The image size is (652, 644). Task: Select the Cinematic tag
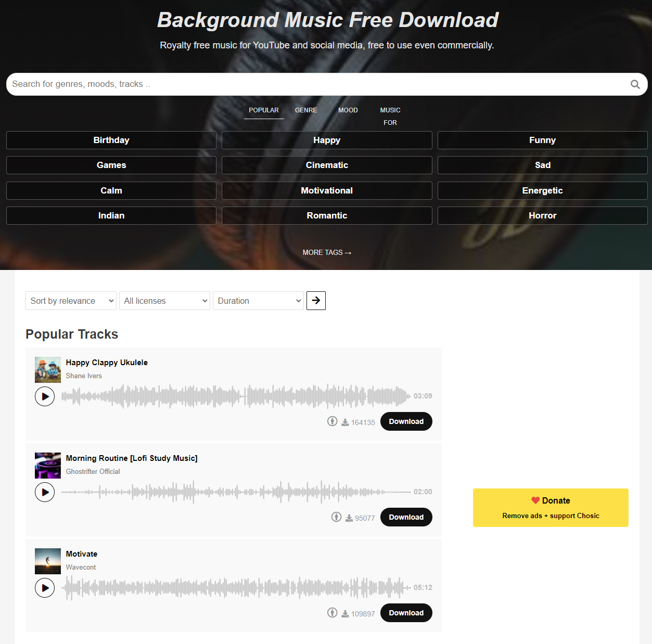pyautogui.click(x=327, y=165)
